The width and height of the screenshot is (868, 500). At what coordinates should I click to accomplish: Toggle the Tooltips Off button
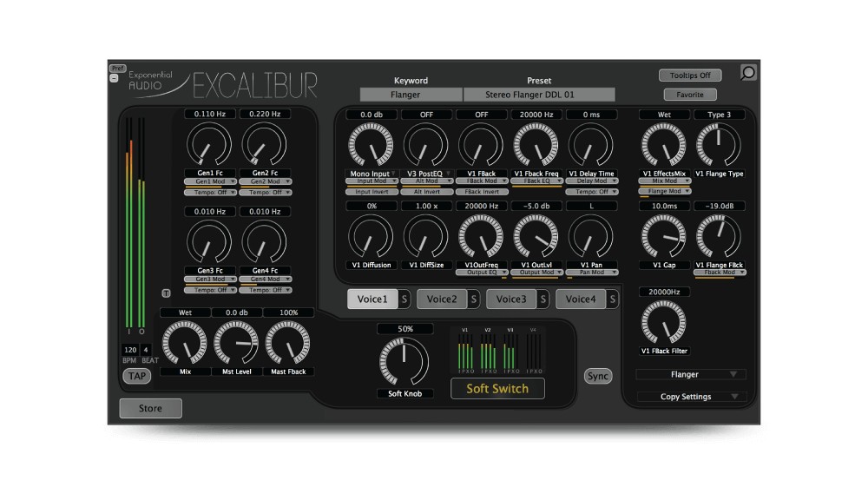[x=690, y=76]
